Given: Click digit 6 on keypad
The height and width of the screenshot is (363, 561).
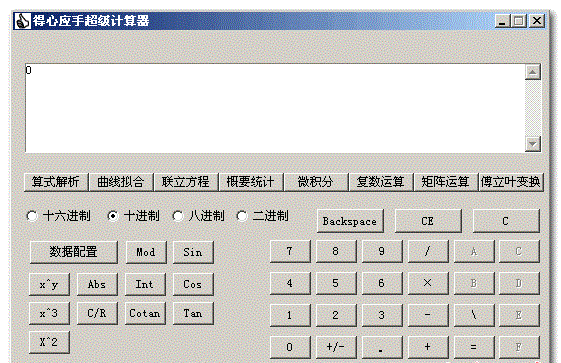Looking at the screenshot, I should [382, 283].
